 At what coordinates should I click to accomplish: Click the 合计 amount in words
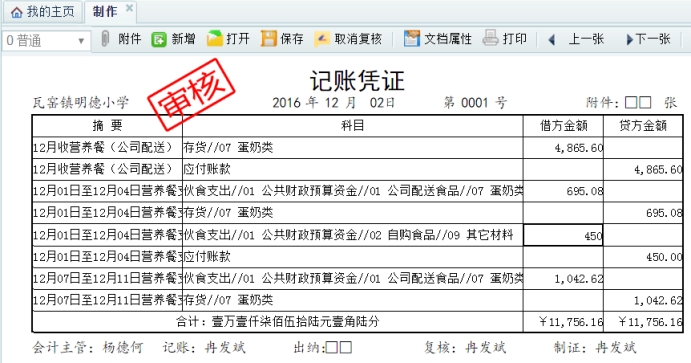[x=278, y=322]
